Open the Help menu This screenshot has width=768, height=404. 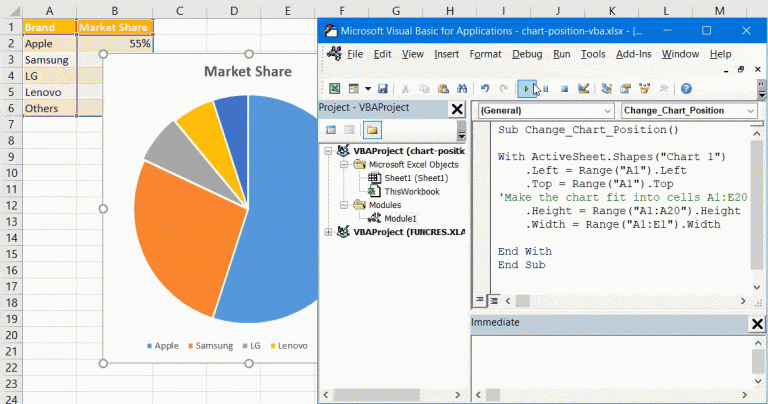point(720,54)
